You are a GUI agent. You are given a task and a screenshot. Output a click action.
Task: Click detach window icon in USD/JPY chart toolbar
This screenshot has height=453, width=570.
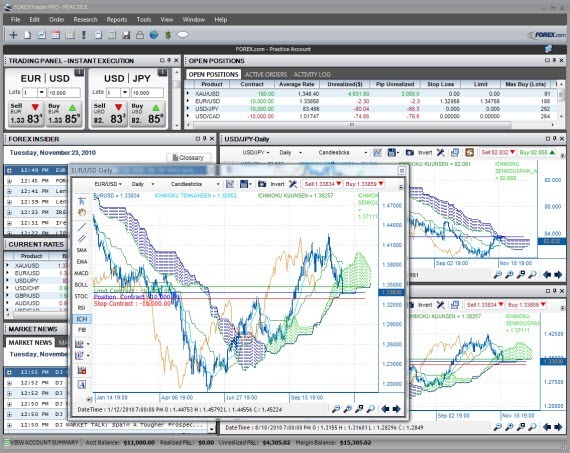(x=455, y=152)
